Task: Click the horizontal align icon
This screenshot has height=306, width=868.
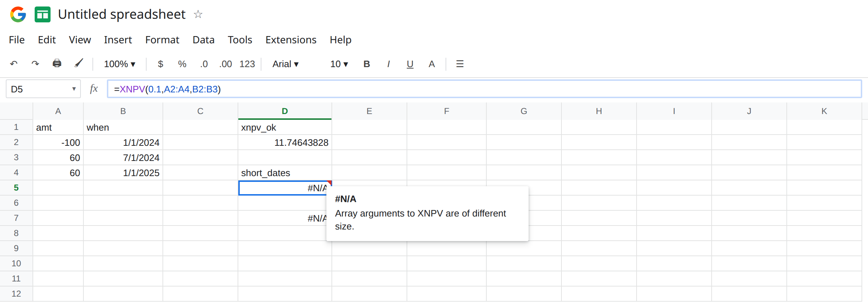Action: (x=460, y=64)
